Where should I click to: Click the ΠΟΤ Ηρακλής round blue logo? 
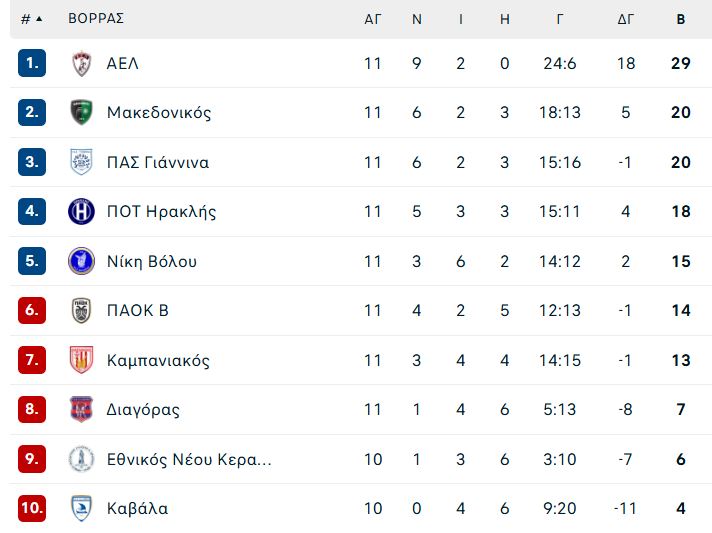click(x=82, y=212)
